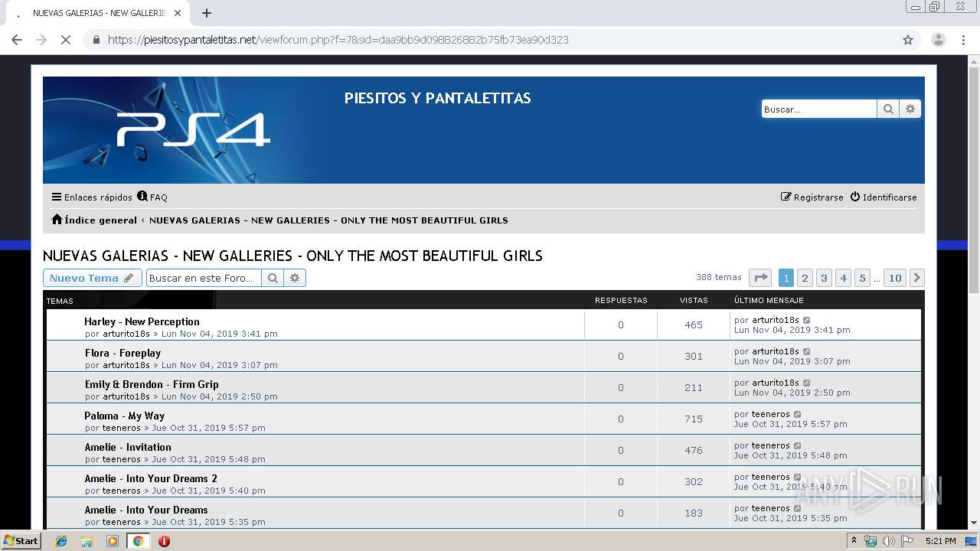Click the Chrome taskbar button
The width and height of the screenshot is (980, 551).
click(x=138, y=541)
